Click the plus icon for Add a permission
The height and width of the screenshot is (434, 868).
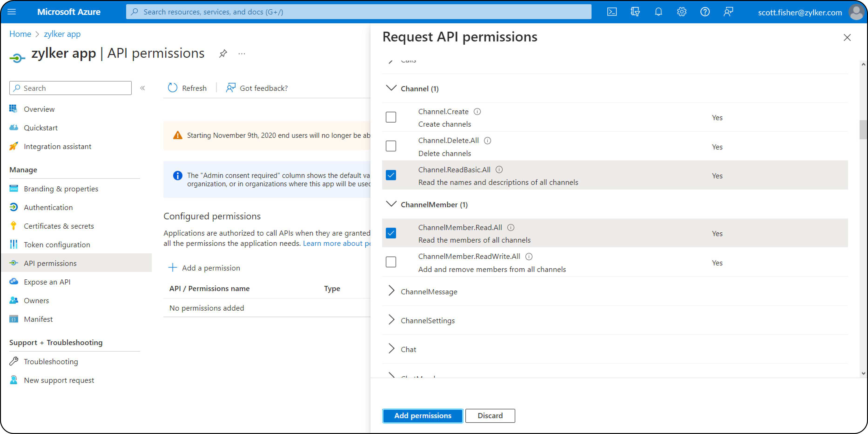tap(172, 268)
